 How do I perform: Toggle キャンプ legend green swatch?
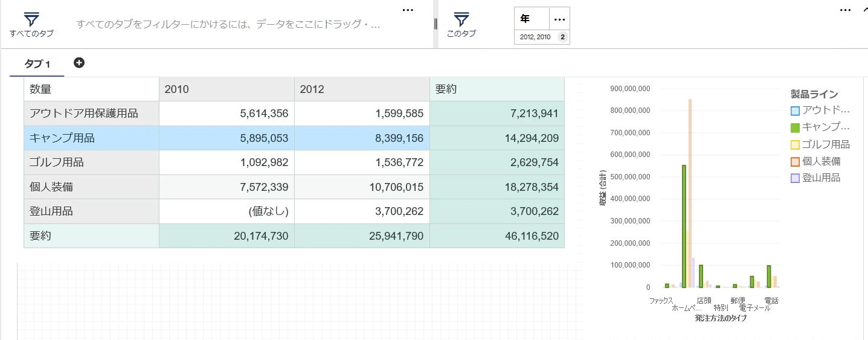coord(795,127)
